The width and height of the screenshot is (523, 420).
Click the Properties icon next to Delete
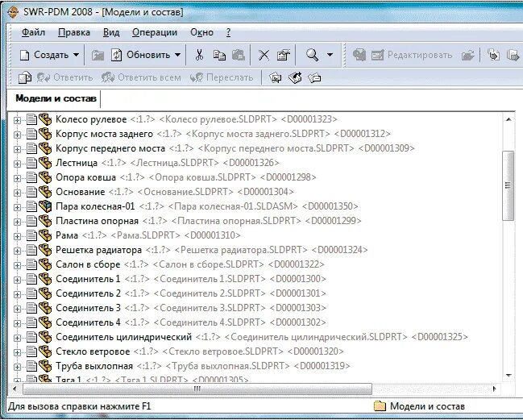tap(284, 55)
